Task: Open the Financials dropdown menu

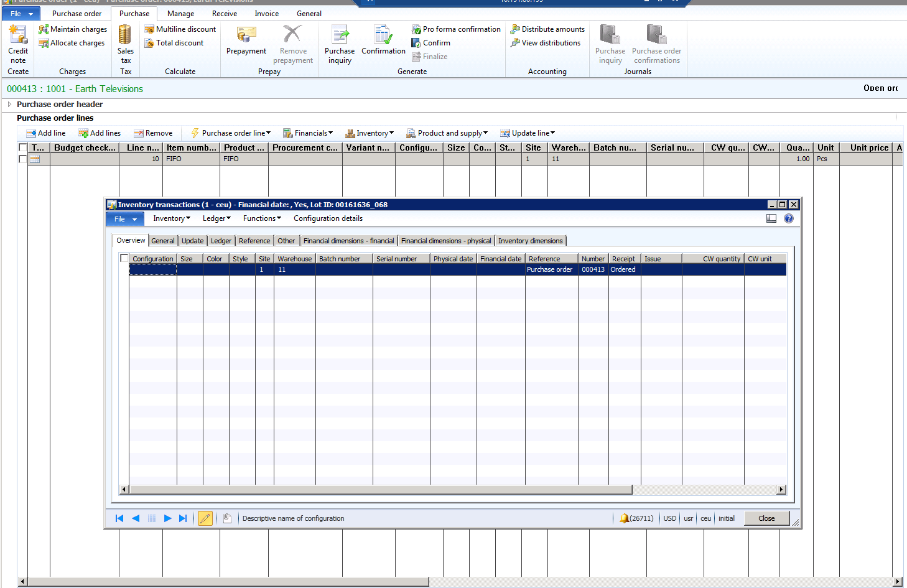Action: point(309,133)
